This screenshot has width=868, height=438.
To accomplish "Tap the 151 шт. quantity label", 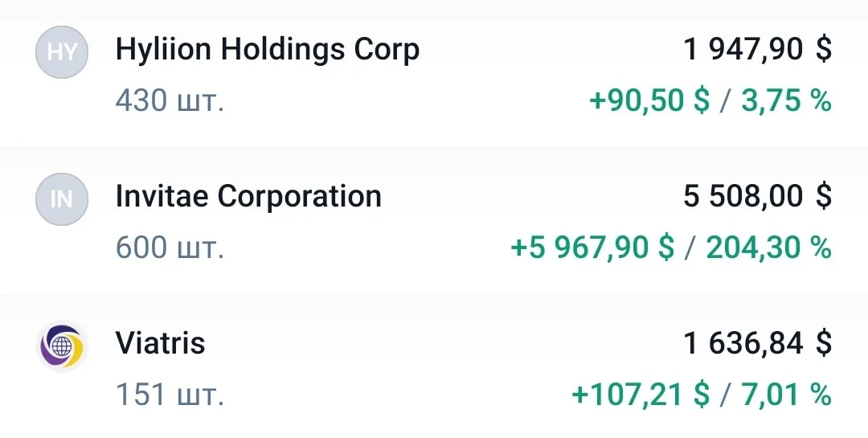I will 170,395.
